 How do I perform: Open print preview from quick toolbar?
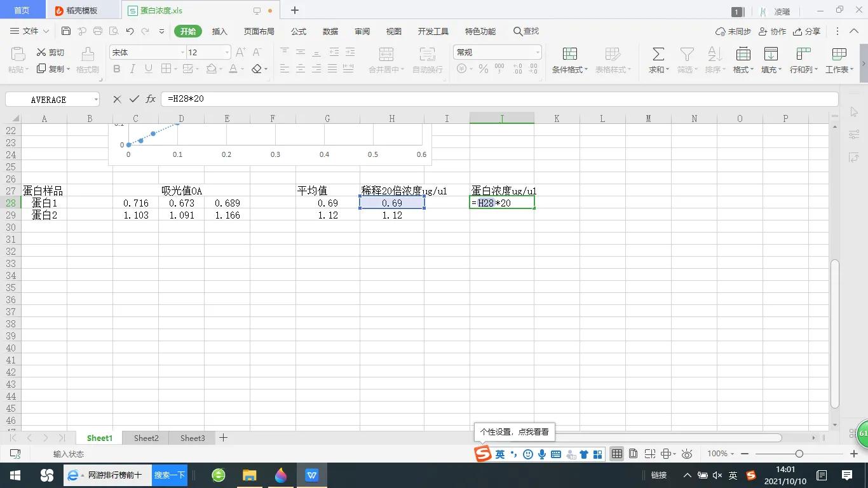pyautogui.click(x=114, y=31)
